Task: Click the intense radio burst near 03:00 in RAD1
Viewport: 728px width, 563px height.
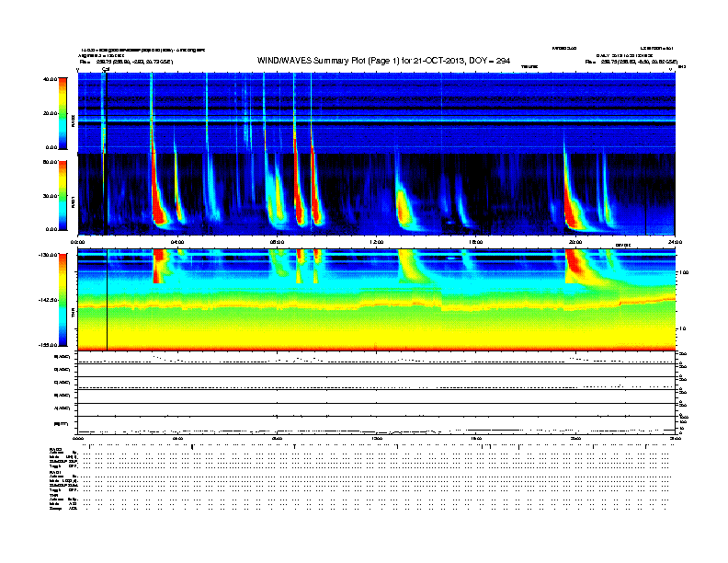Action: pyautogui.click(x=158, y=204)
